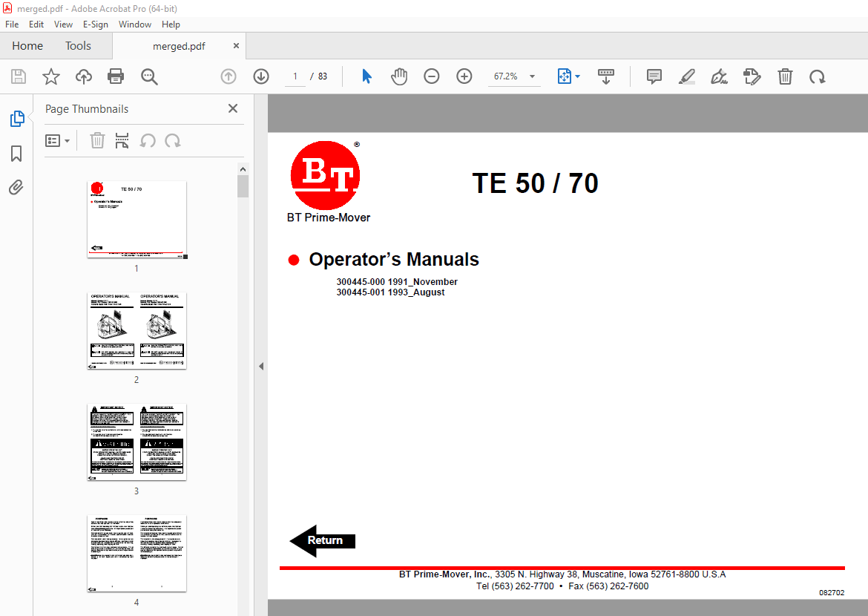The width and height of the screenshot is (868, 616).
Task: Click the page break thumbnails icon
Action: tap(122, 141)
